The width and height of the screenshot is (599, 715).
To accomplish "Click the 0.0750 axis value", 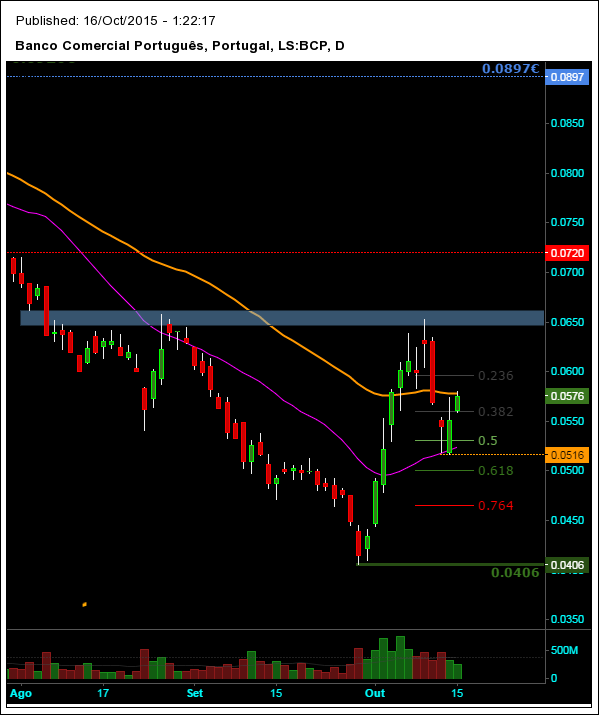I will [567, 223].
